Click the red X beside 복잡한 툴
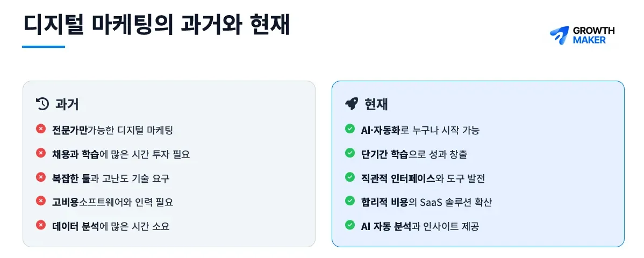 coord(40,177)
